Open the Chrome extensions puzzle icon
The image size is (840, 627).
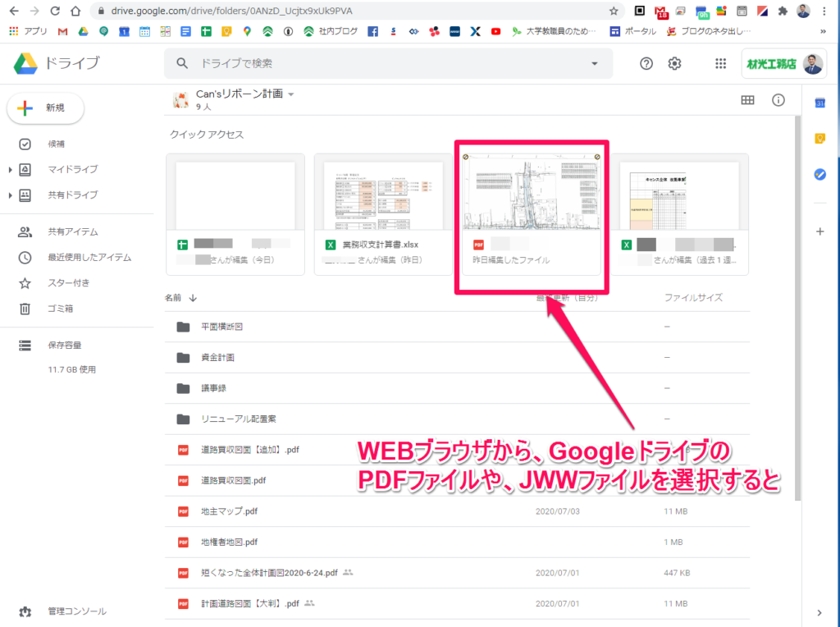point(783,11)
